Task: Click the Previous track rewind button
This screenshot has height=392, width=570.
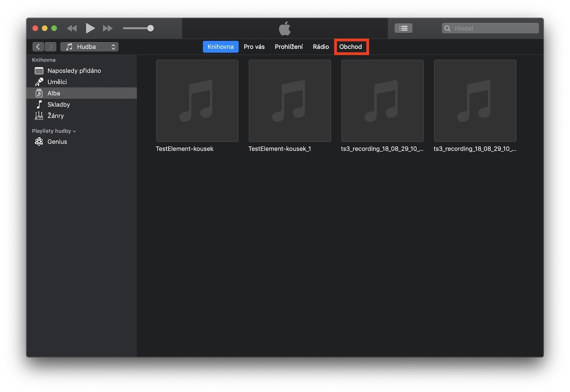Action: (x=72, y=28)
